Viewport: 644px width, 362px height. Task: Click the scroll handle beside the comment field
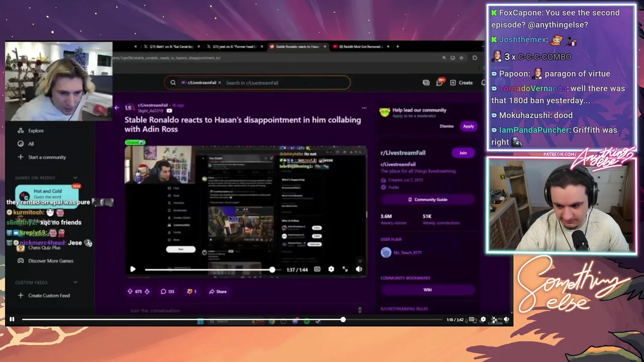pos(360,310)
